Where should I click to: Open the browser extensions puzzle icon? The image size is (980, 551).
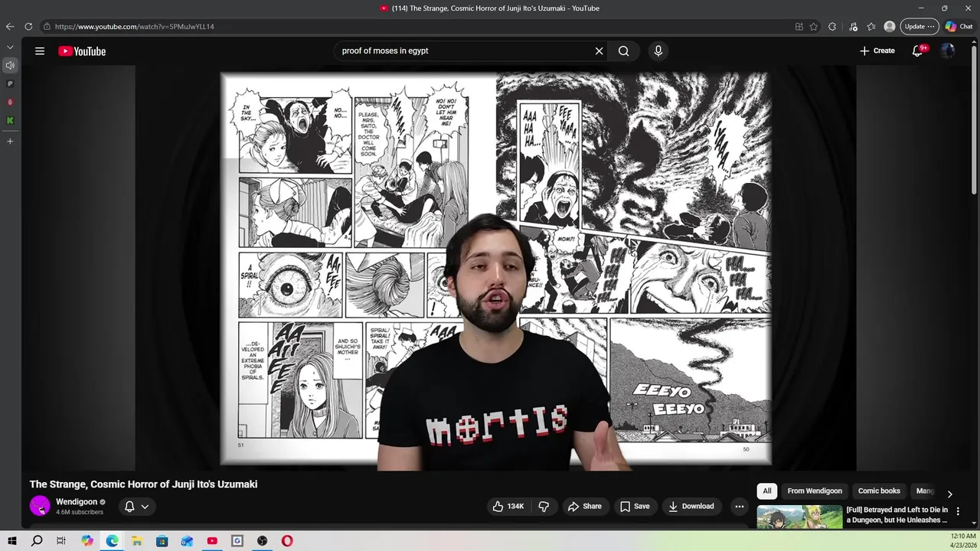pos(832,27)
